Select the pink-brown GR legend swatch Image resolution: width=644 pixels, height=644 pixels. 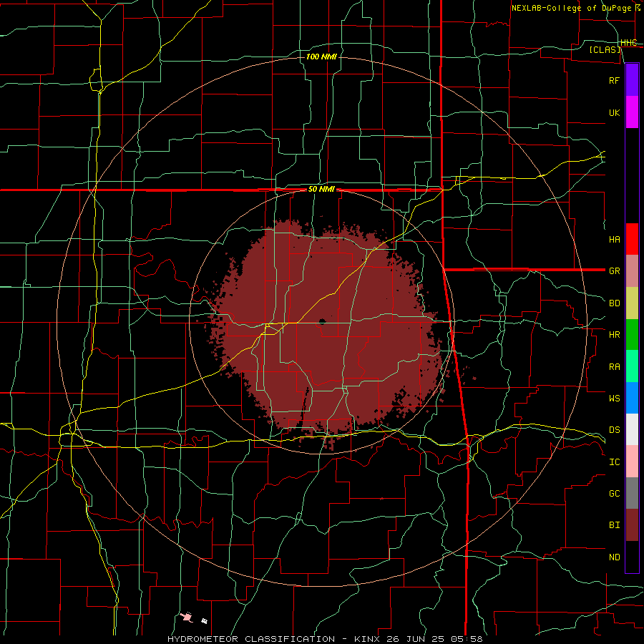tap(632, 270)
